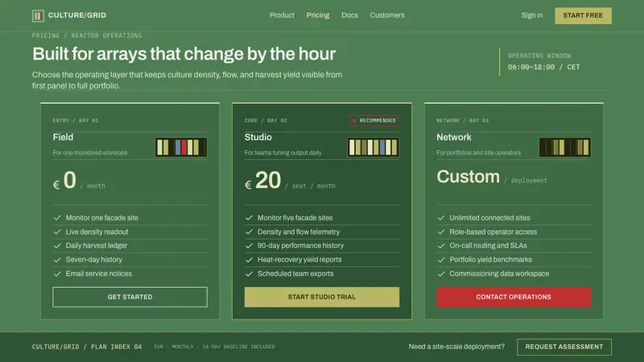
Task: Click the CONTACT OPERATIONS button
Action: tap(514, 297)
